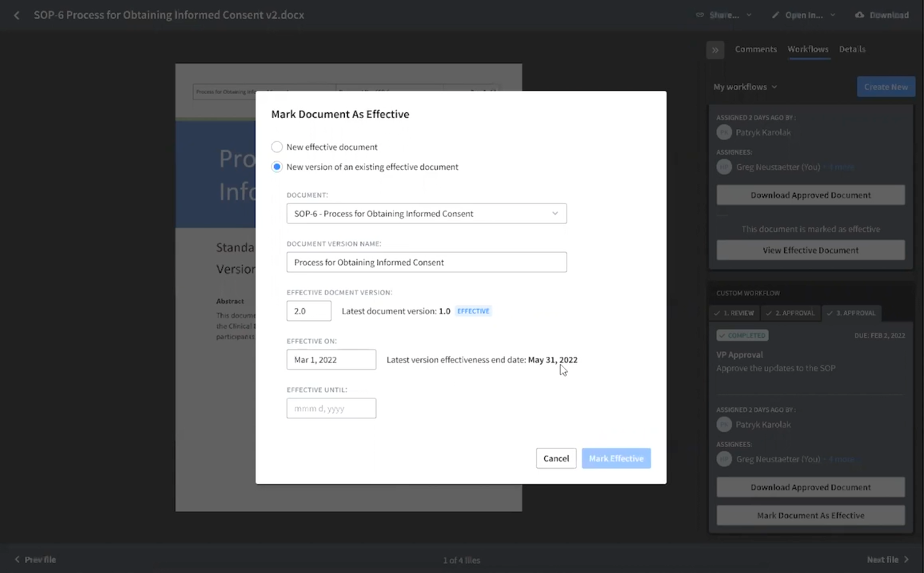
Task: Open the Document dropdown for SOP-6
Action: [x=426, y=213]
